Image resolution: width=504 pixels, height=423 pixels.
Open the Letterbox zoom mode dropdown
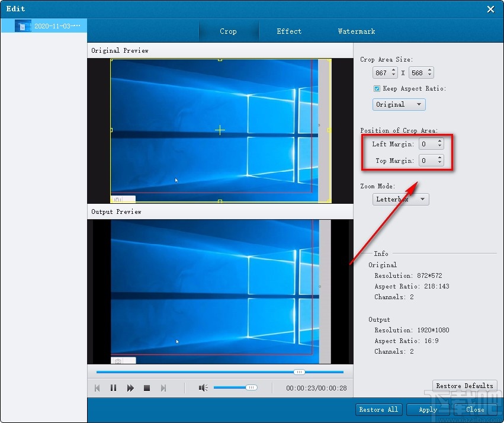[400, 199]
